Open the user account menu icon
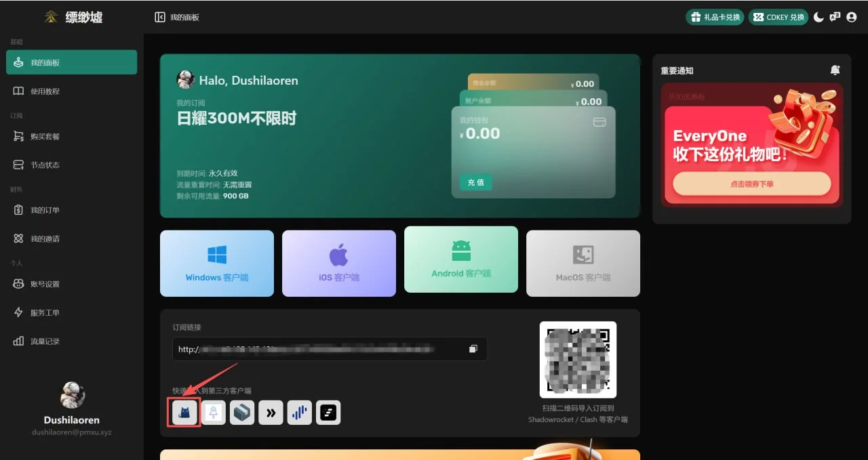868x460 pixels. pos(852,17)
